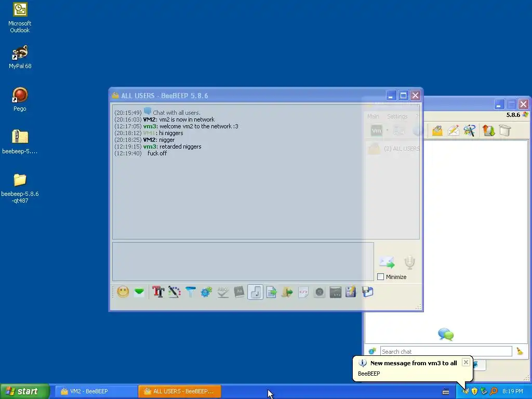Image resolution: width=532 pixels, height=399 pixels.
Task: Click the colorful network tools icon
Action: 470,130
